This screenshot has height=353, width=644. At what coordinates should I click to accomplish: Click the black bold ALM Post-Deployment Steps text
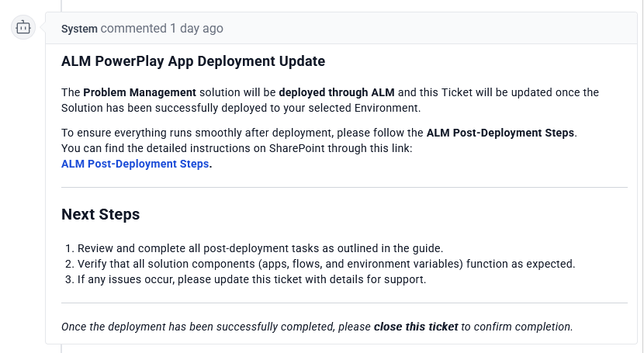tap(500, 133)
